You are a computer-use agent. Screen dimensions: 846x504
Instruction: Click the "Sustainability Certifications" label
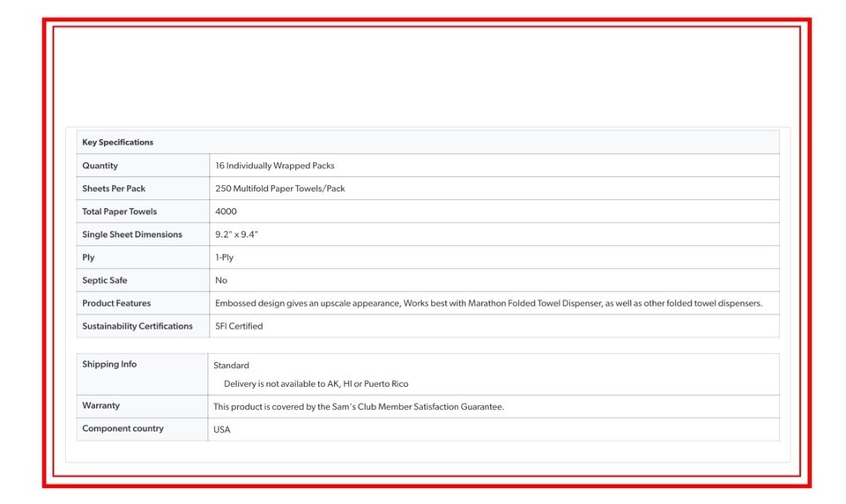(137, 326)
